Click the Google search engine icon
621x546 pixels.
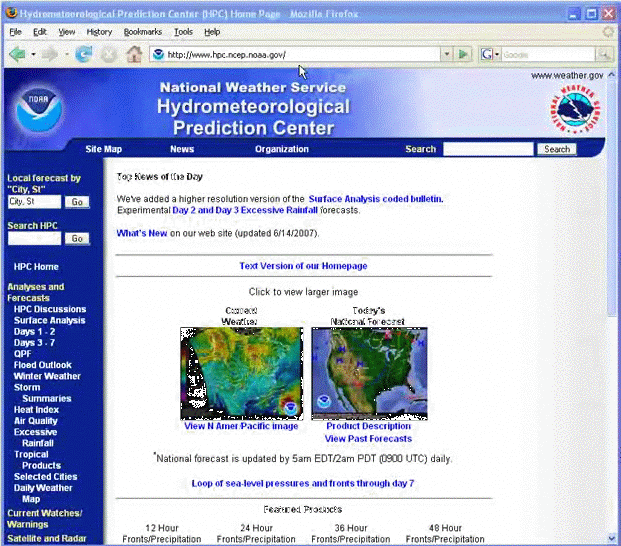(486, 54)
